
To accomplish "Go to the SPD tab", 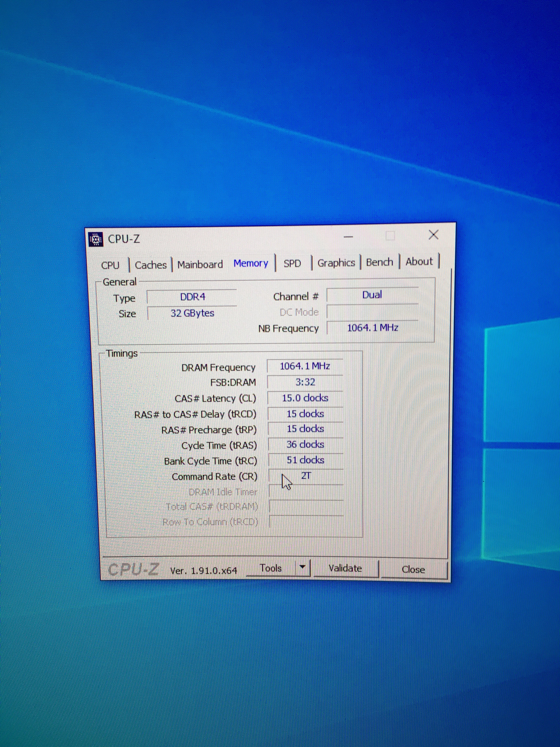I will tap(292, 263).
